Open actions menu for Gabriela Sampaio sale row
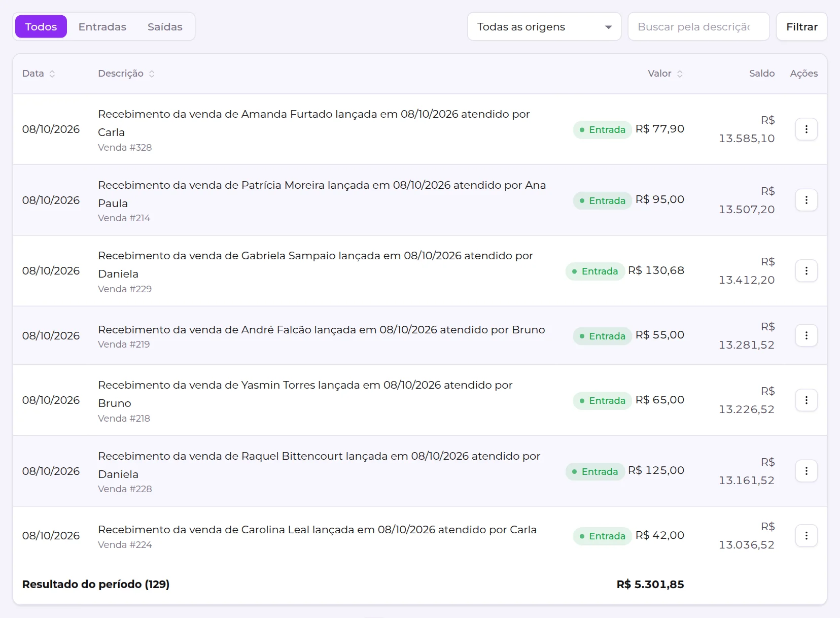 806,271
